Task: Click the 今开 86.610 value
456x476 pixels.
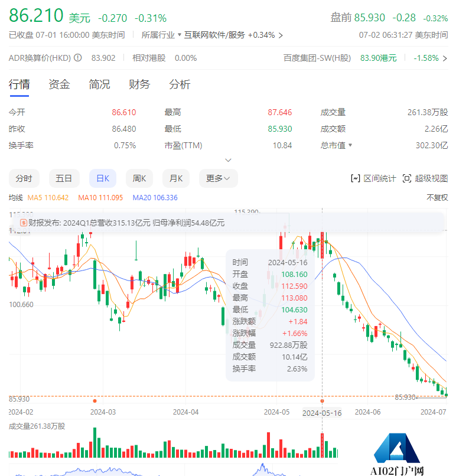Action: tap(124, 112)
